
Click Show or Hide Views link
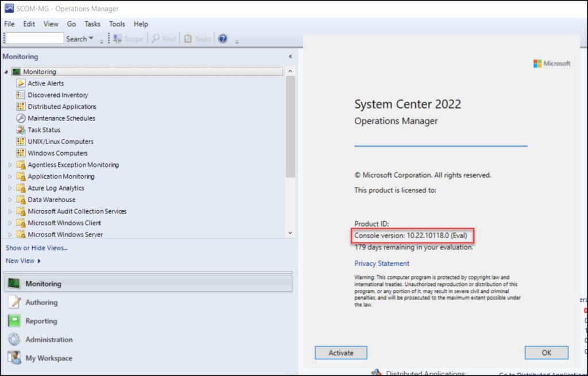pyautogui.click(x=37, y=248)
